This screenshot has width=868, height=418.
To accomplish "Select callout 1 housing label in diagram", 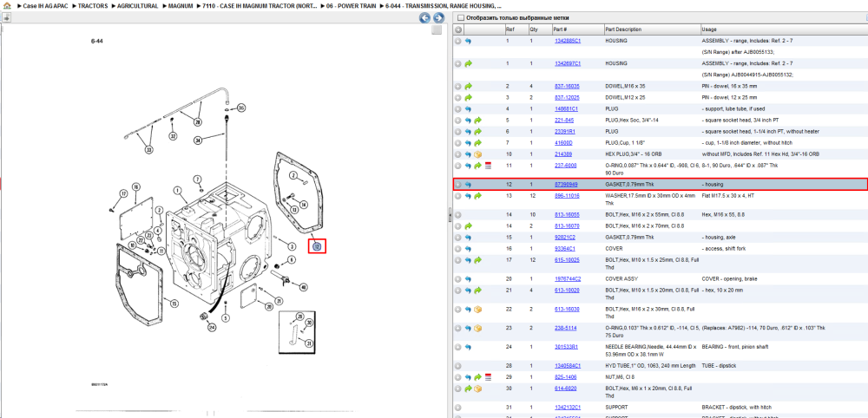I will point(178,190).
